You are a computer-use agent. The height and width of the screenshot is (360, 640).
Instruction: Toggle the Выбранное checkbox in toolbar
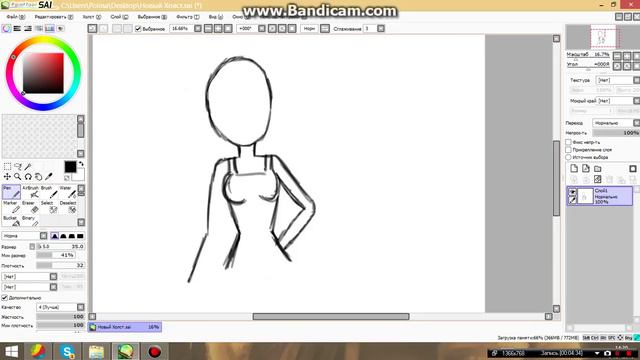point(138,29)
